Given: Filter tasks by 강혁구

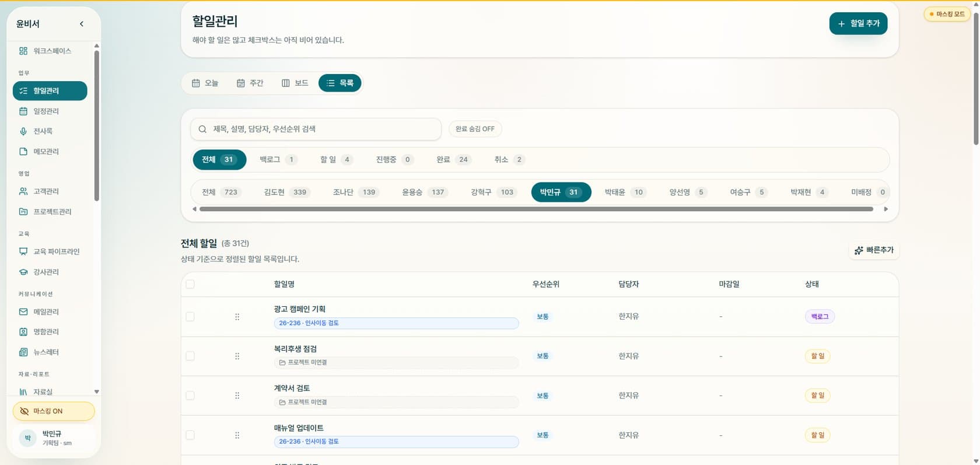Looking at the screenshot, I should (493, 192).
